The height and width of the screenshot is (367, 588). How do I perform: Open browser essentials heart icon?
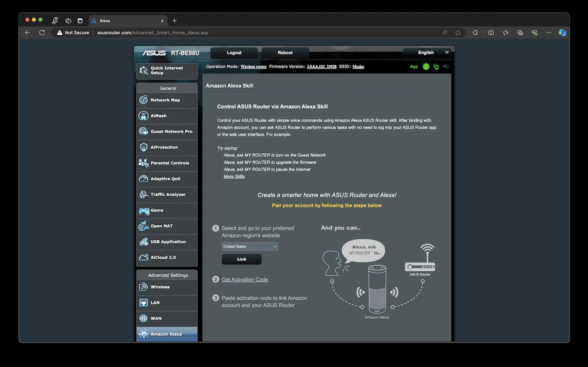point(534,32)
